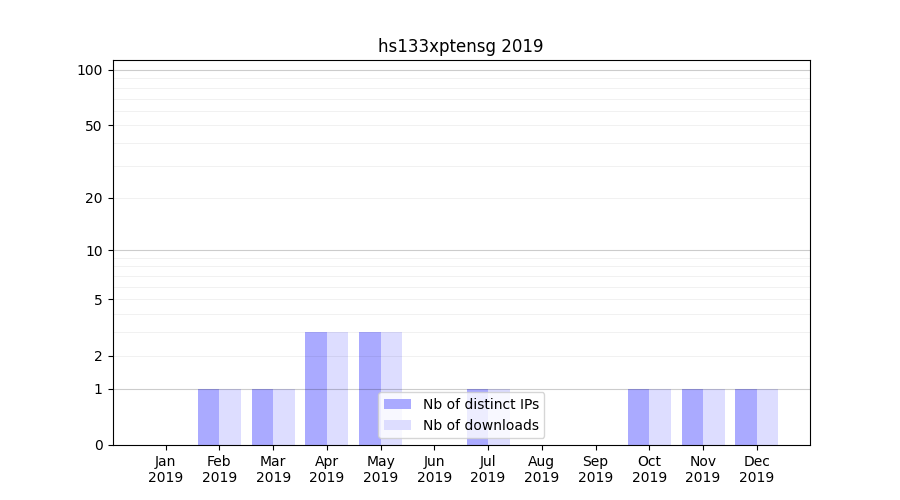Click the Nb of distinct IPs legend swatch
The image size is (900, 500).
(397, 404)
